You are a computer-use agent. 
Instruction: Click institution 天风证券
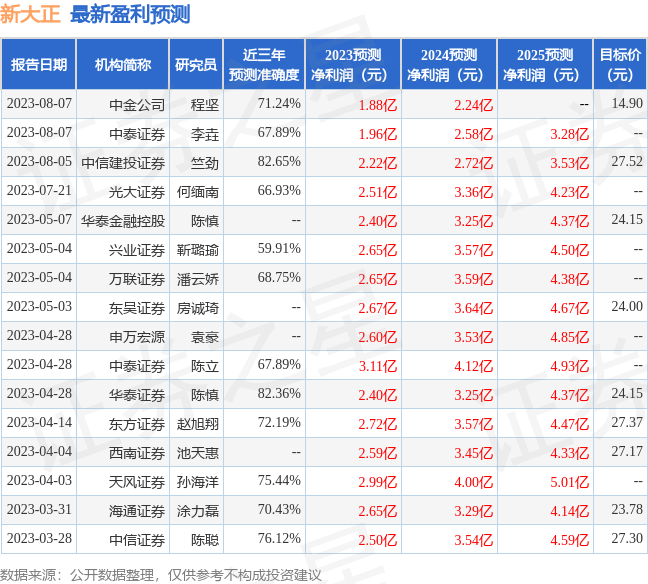tap(137, 481)
